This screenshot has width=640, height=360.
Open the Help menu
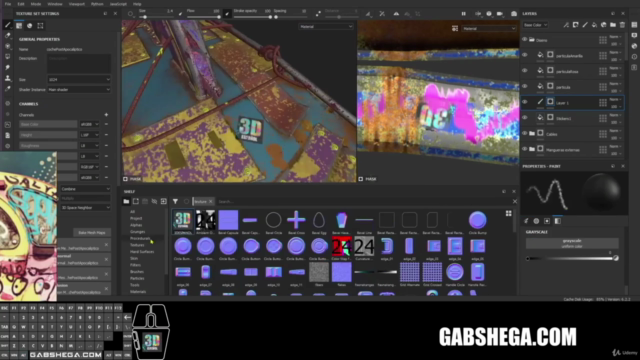click(137, 4)
